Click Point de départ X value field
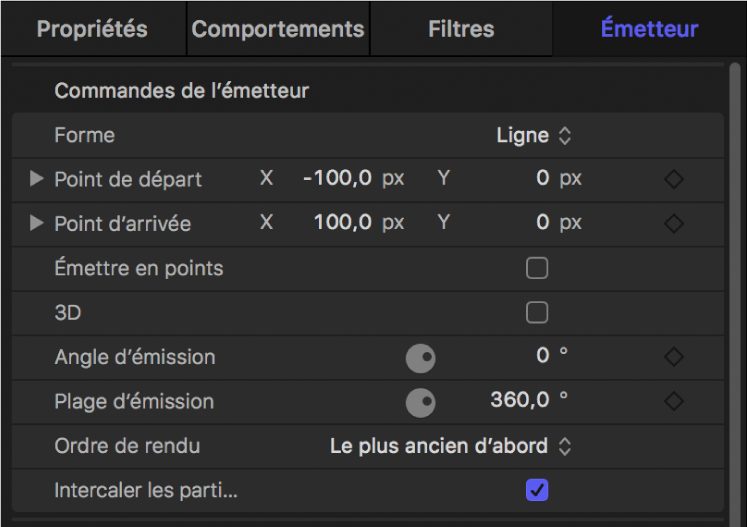The image size is (747, 527). (x=337, y=179)
